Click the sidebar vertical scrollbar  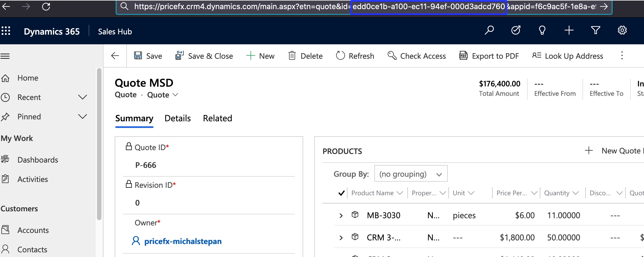(x=99, y=144)
